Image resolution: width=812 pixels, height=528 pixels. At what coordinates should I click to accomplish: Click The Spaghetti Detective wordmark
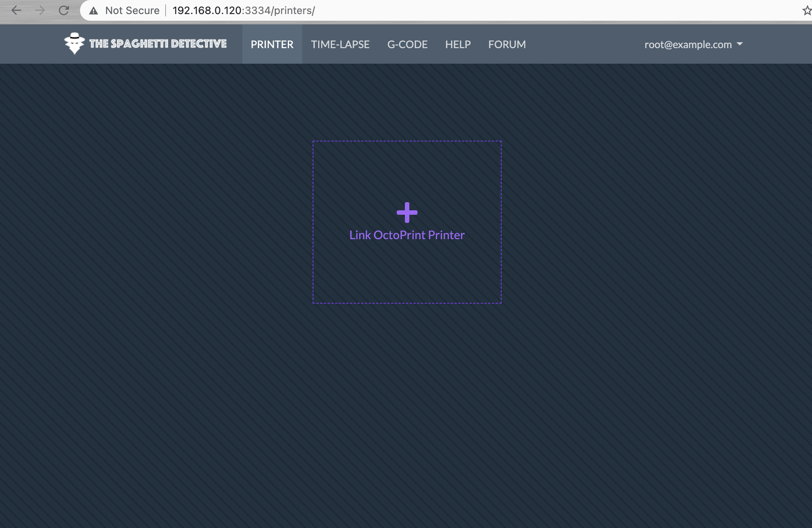coord(158,44)
